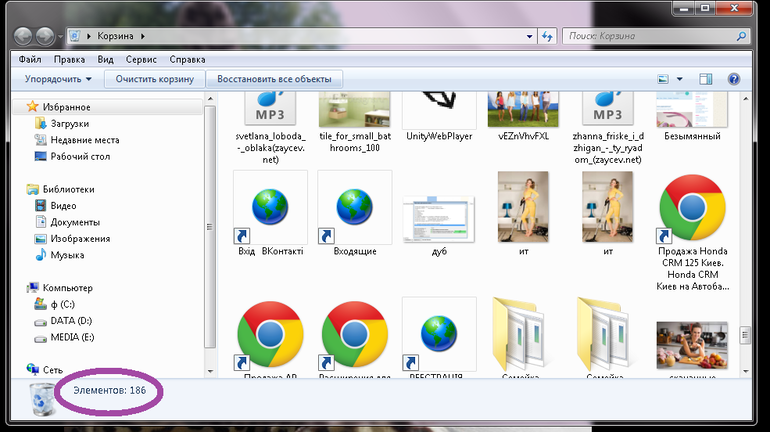Click the Recycle Bin icon in address bar
770x432 pixels.
coord(75,36)
